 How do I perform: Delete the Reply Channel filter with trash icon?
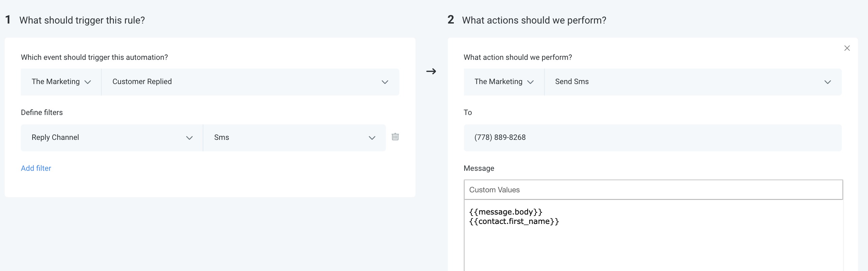[395, 137]
